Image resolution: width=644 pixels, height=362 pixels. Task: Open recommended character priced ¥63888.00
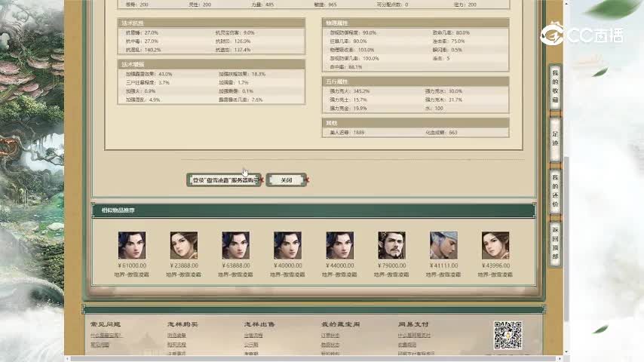[x=236, y=245]
